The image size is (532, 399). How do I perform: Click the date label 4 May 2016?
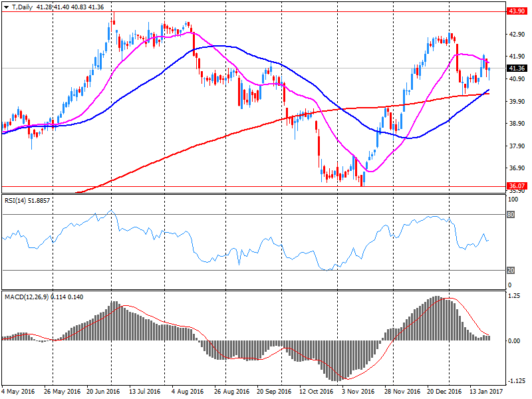(18, 392)
